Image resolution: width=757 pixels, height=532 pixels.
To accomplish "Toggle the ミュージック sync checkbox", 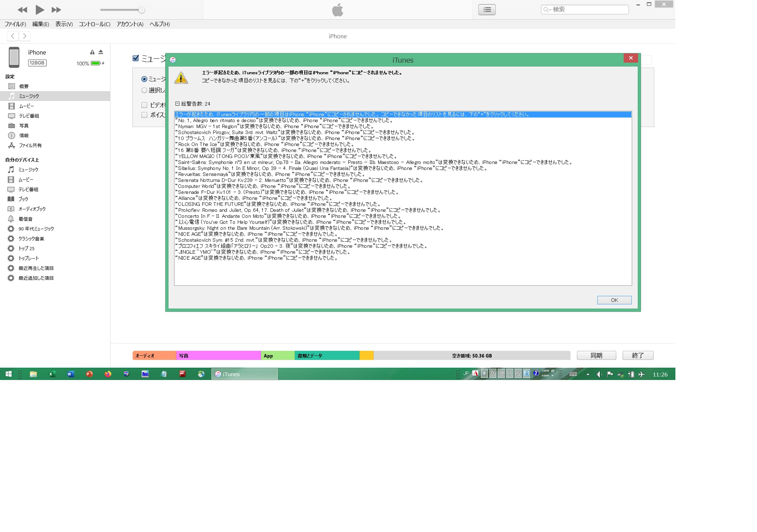I will click(136, 58).
